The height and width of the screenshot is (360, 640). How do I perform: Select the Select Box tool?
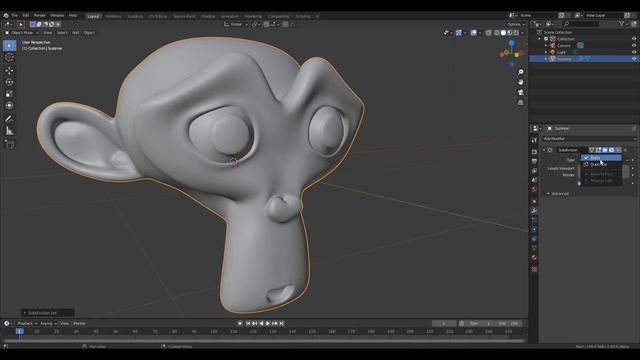point(9,45)
